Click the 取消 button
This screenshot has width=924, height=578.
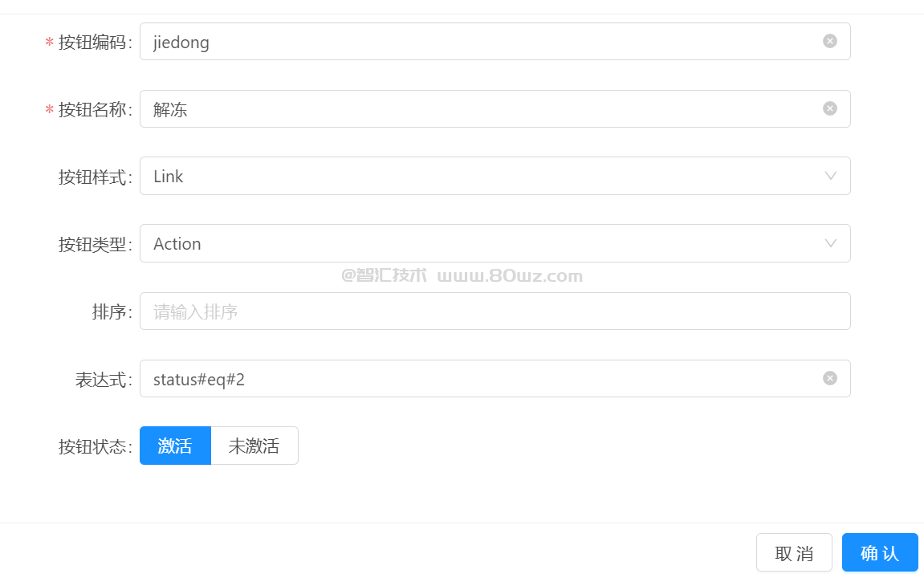pyautogui.click(x=794, y=552)
